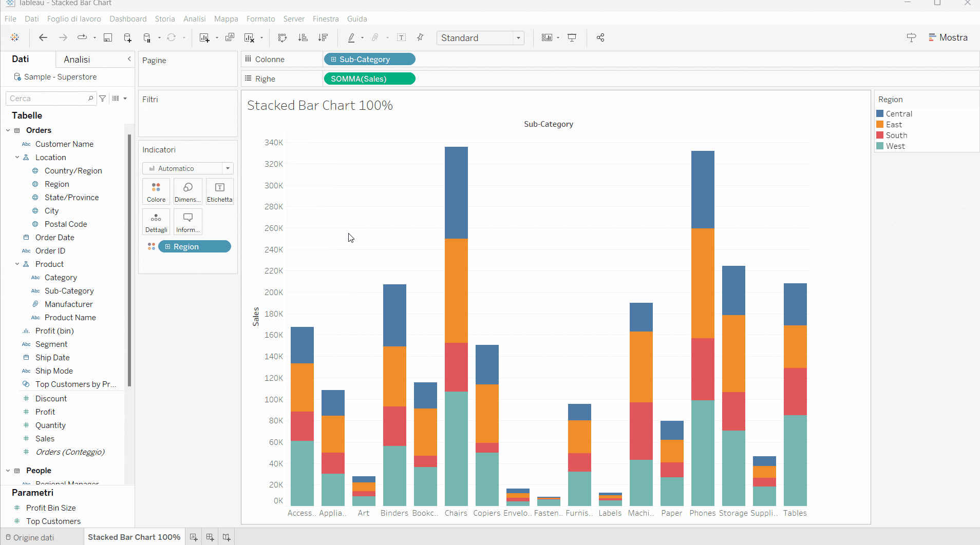Click the new worksheet toolbar icon
The image size is (980, 545).
(204, 37)
